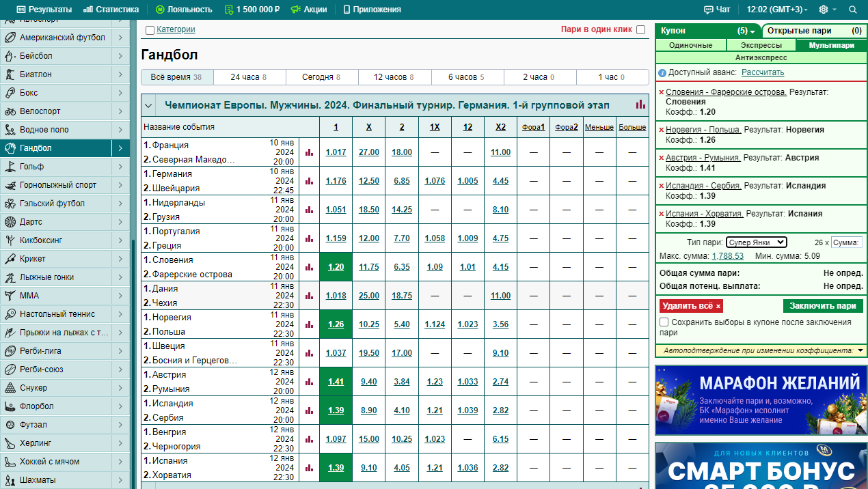Image resolution: width=868 pixels, height=489 pixels.
Task: Open the Акции promotions link
Action: click(x=308, y=10)
